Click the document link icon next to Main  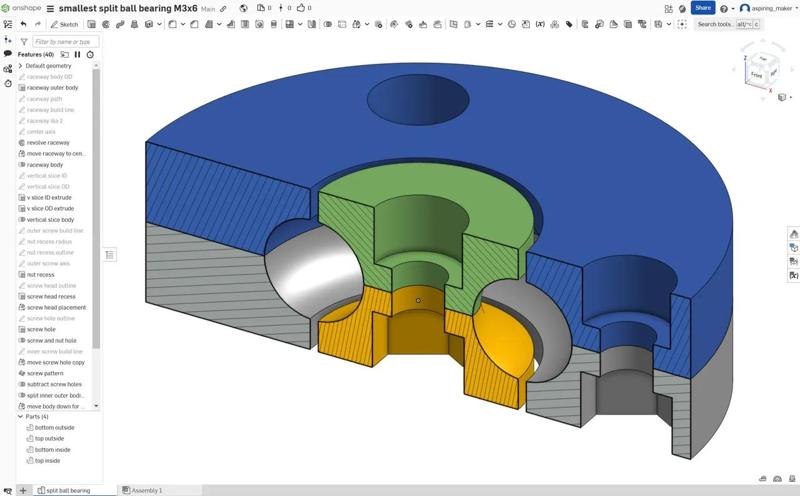223,9
